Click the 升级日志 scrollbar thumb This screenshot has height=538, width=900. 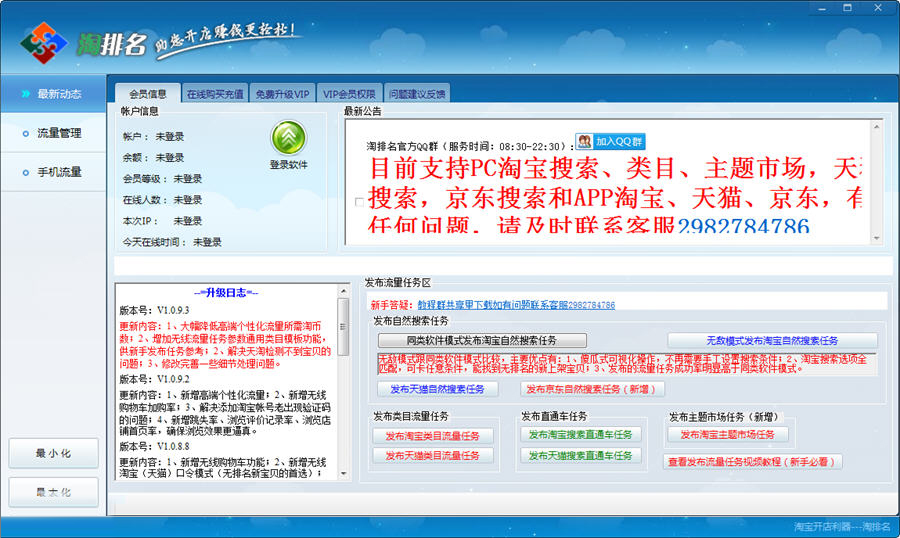343,327
